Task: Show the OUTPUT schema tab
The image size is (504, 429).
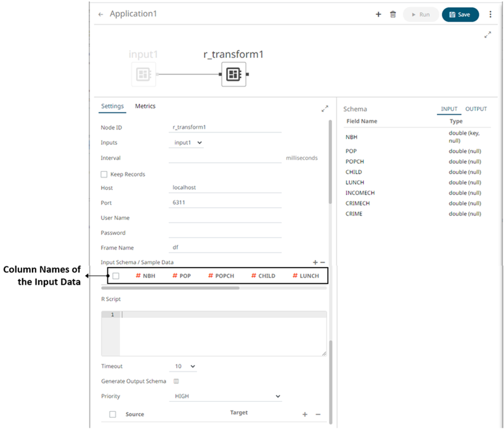Action: click(x=476, y=109)
